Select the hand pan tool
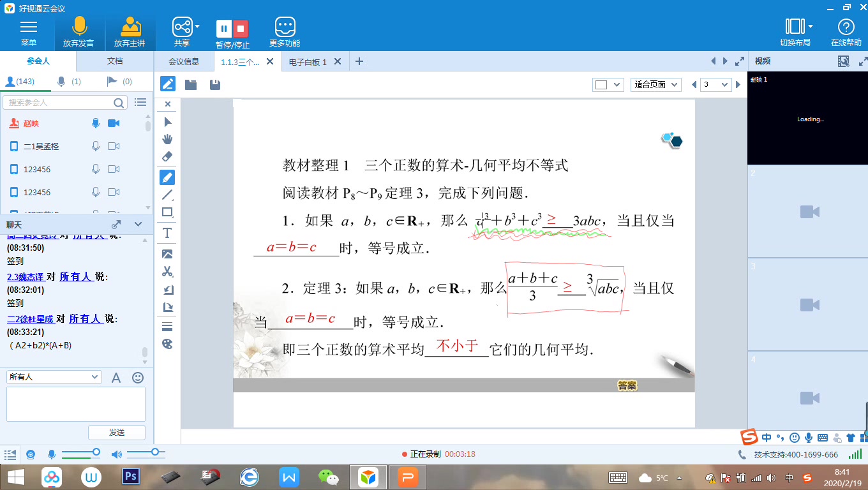The width and height of the screenshot is (868, 490). click(x=167, y=138)
